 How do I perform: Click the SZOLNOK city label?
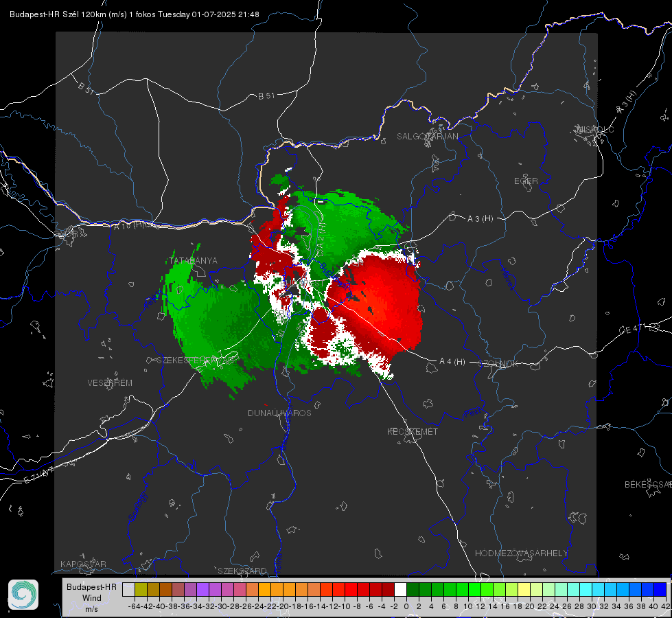tap(498, 364)
